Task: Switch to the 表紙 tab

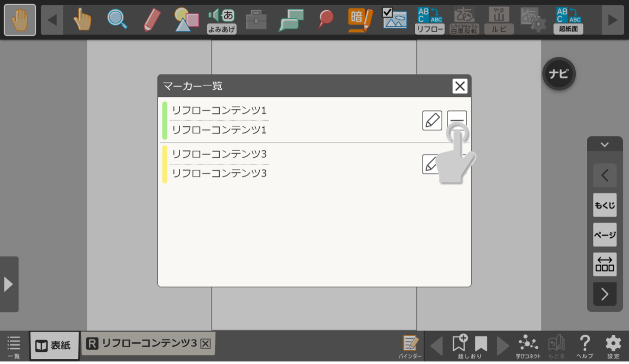Action: point(54,345)
